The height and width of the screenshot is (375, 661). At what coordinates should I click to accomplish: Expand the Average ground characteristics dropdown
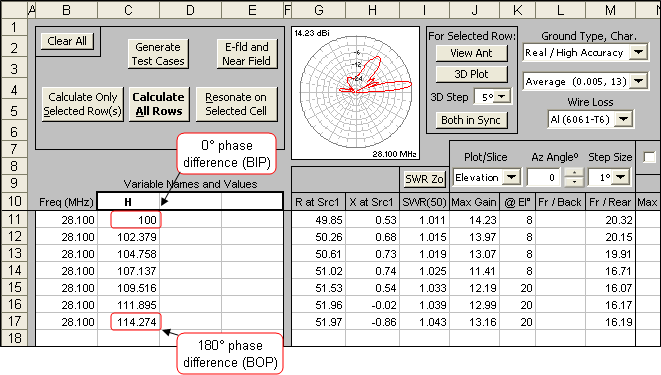[639, 81]
